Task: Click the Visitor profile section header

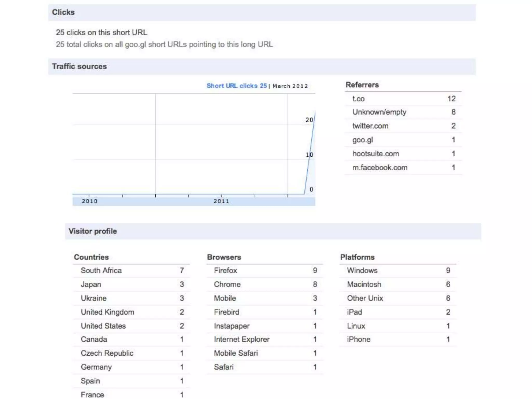Action: [93, 231]
